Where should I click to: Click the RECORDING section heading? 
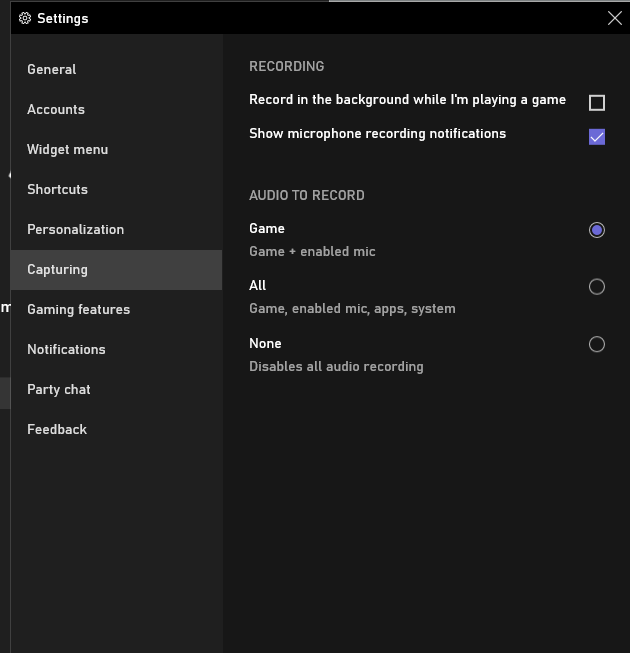coord(287,67)
